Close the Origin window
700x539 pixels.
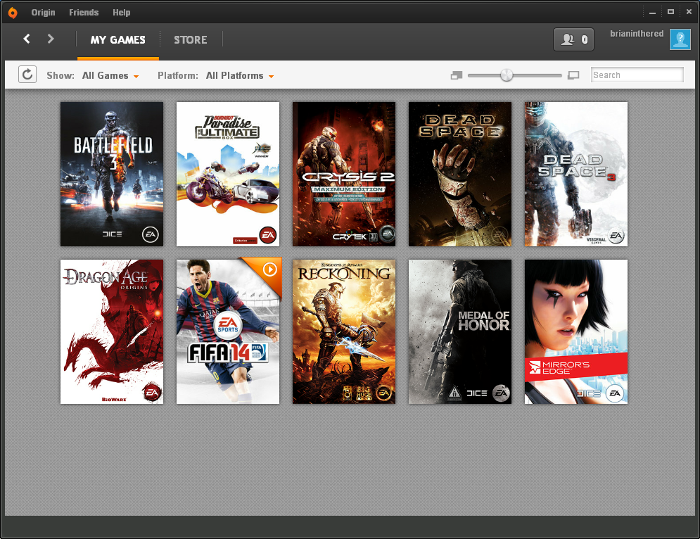689,12
